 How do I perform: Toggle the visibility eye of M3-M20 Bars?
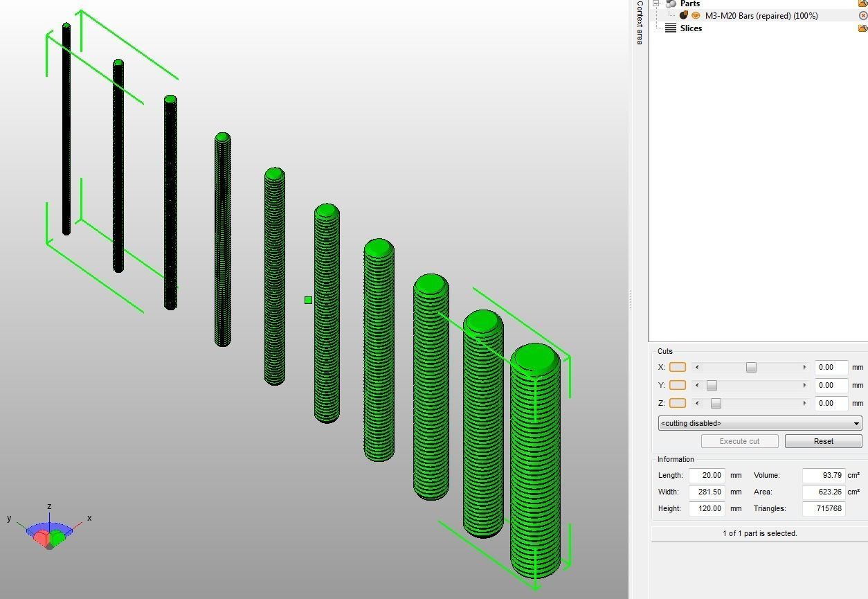pyautogui.click(x=696, y=15)
